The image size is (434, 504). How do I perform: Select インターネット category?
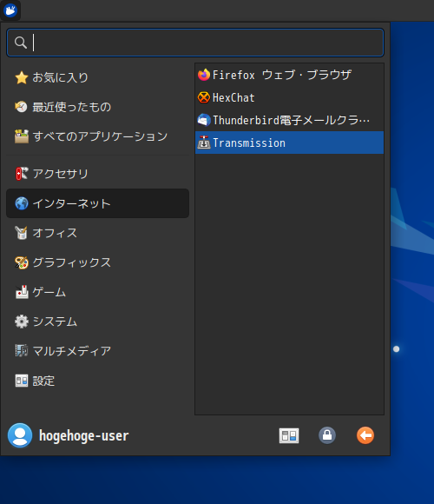(x=97, y=203)
